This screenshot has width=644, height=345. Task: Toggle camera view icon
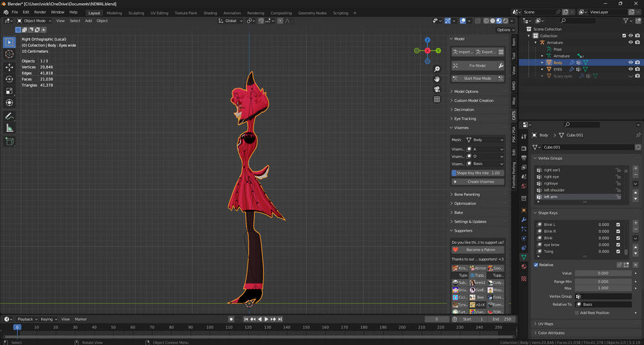pos(437,89)
